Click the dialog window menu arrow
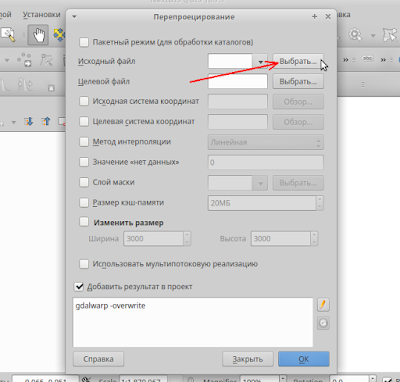Image resolution: width=400 pixels, height=382 pixels. point(74,16)
